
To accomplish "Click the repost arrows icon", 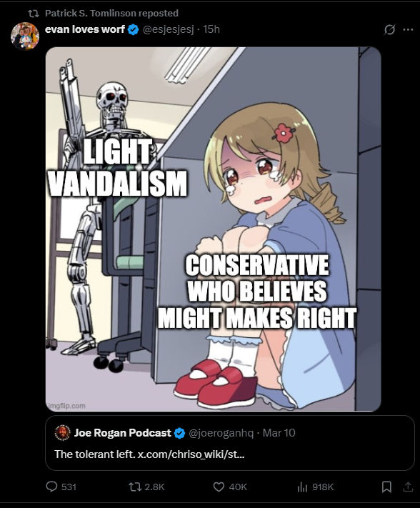I will coord(134,487).
